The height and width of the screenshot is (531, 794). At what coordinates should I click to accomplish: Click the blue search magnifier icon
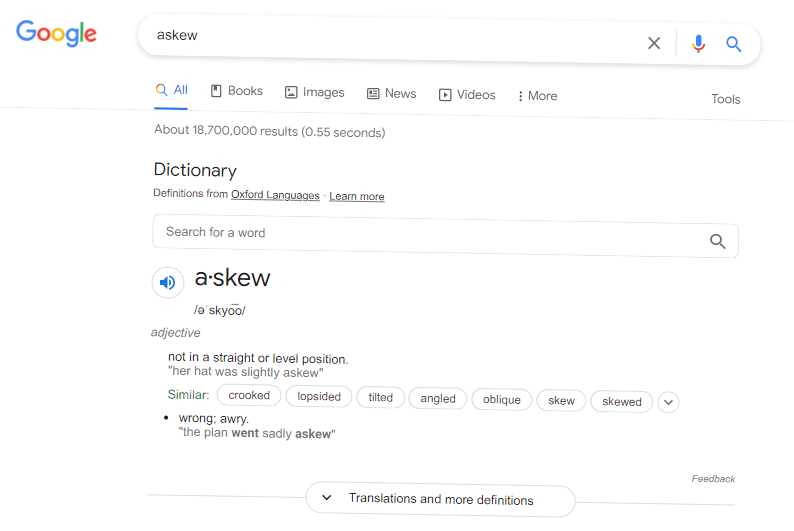click(x=734, y=44)
